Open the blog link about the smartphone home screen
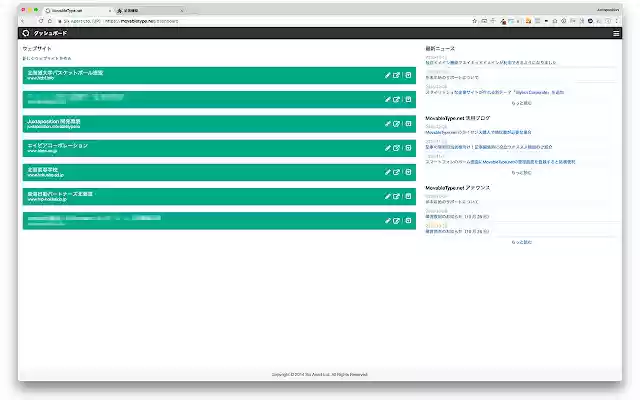Screen dimensions: 640x400 point(500,162)
